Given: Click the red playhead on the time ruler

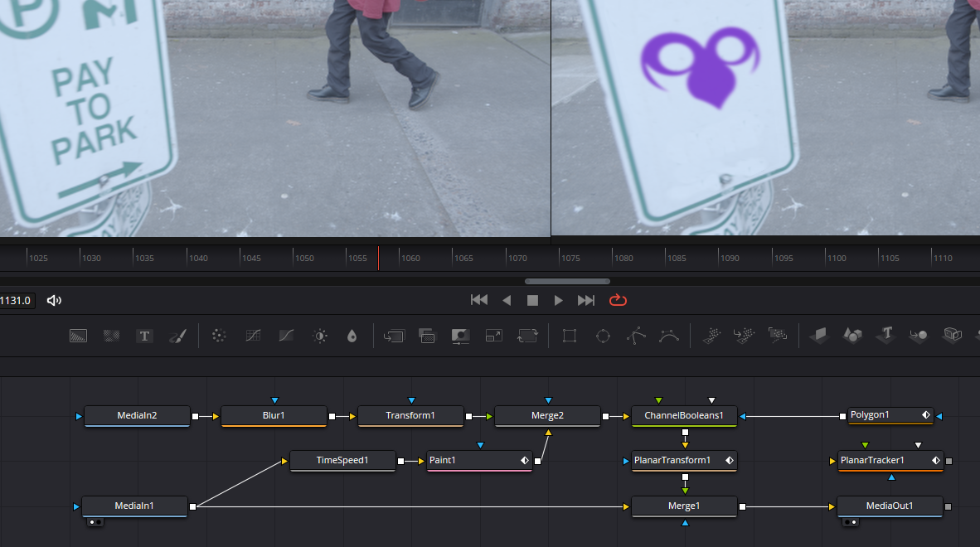Looking at the screenshot, I should pyautogui.click(x=378, y=258).
